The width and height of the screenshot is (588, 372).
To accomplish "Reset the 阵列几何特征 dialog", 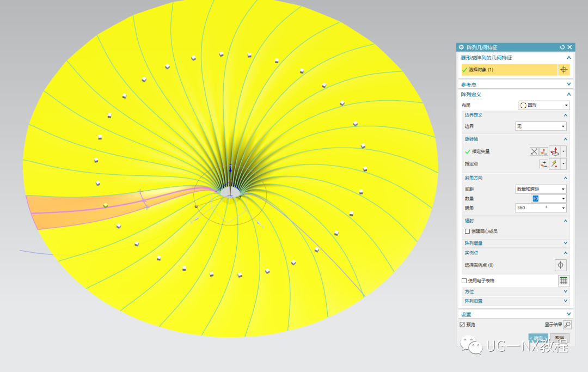I will 562,47.
